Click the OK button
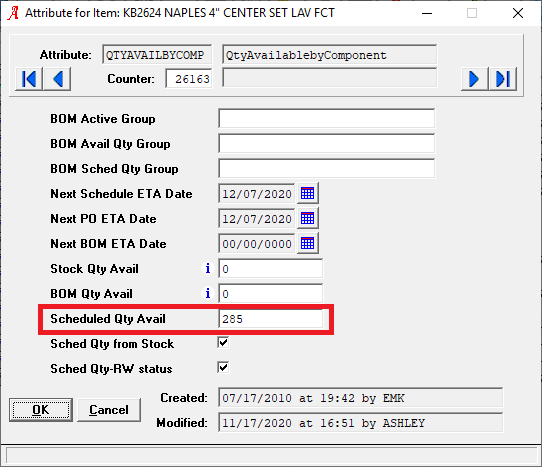The width and height of the screenshot is (542, 467). point(41,410)
